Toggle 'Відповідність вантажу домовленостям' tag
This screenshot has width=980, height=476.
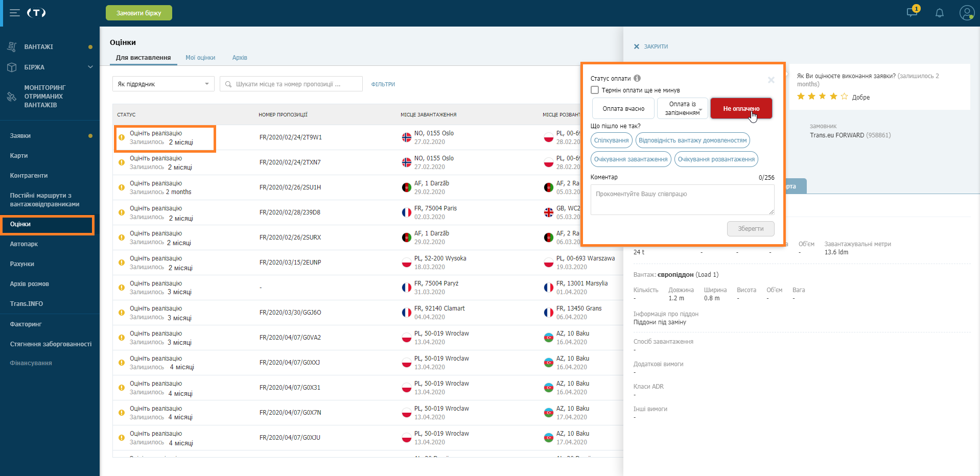click(692, 140)
